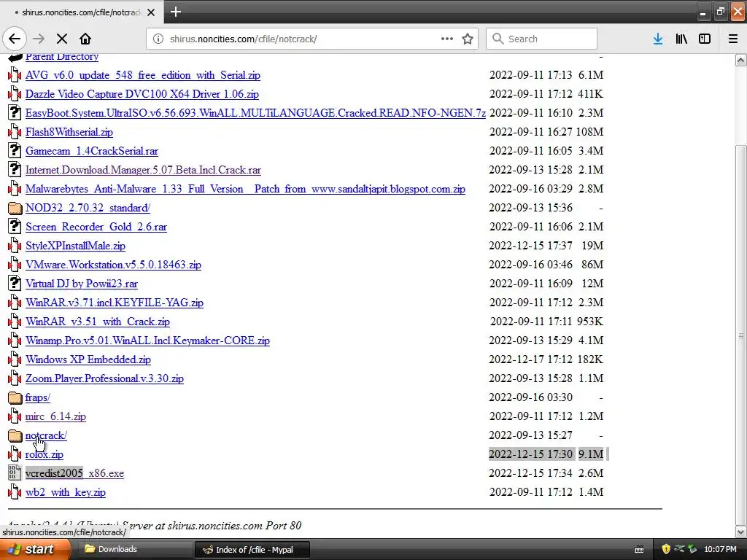Stop loading the page
The image size is (747, 560).
click(62, 39)
